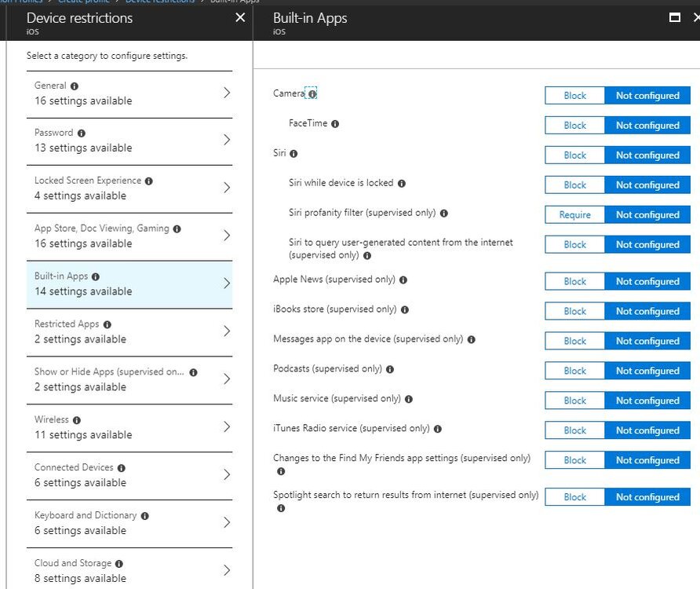This screenshot has height=589, width=700.
Task: Expand General category chevron
Action: click(x=227, y=93)
